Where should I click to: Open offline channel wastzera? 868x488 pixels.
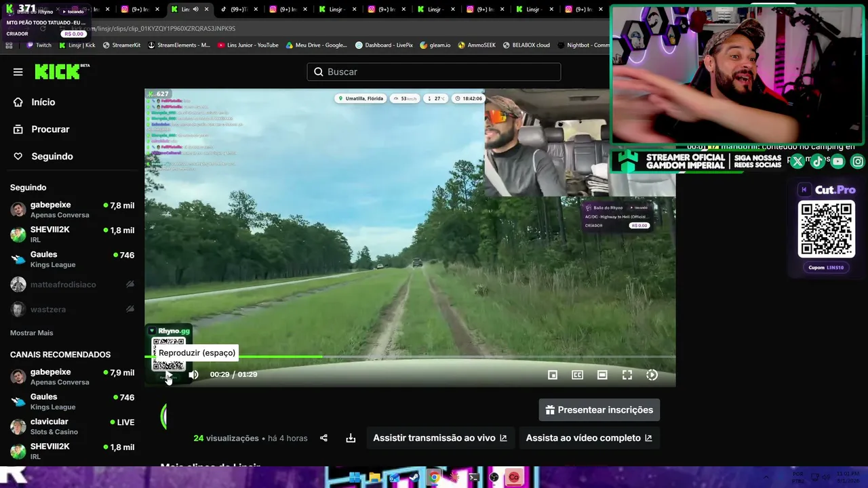click(x=72, y=309)
